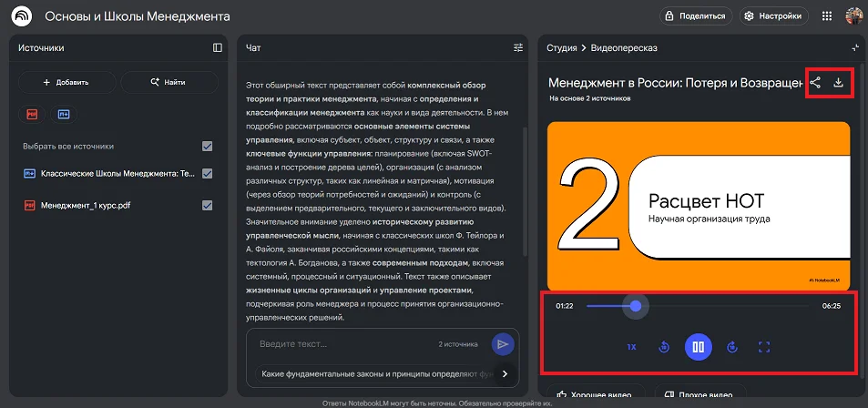
Task: Filter sources by the red PDF chip
Action: pos(33,114)
